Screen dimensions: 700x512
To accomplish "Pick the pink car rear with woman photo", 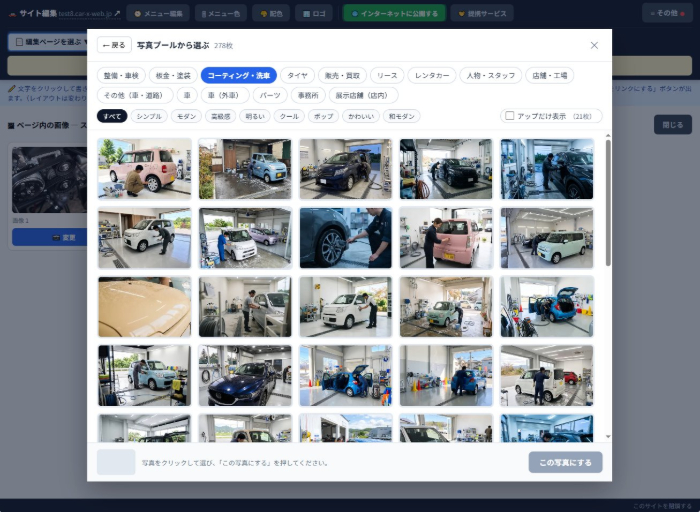I will pyautogui.click(x=446, y=238).
